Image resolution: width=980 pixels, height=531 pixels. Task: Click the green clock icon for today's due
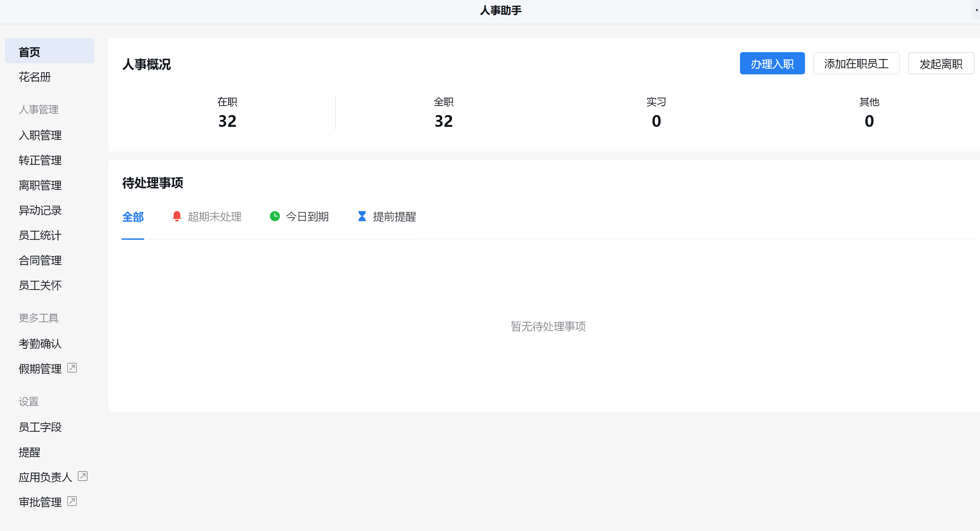pos(275,216)
